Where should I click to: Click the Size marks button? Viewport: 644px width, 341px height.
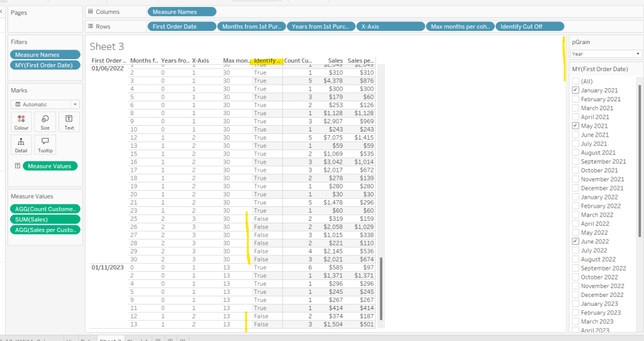tap(45, 121)
